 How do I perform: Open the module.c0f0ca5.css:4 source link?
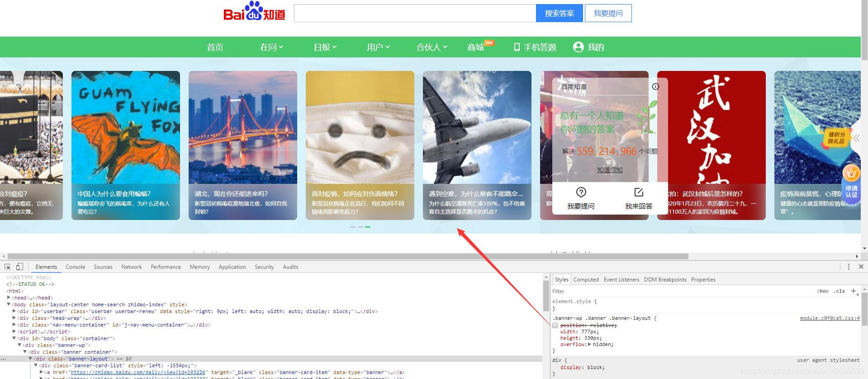(830, 318)
